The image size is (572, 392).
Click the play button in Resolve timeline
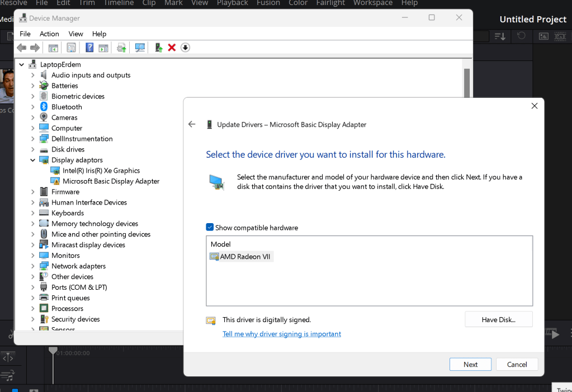(555, 334)
